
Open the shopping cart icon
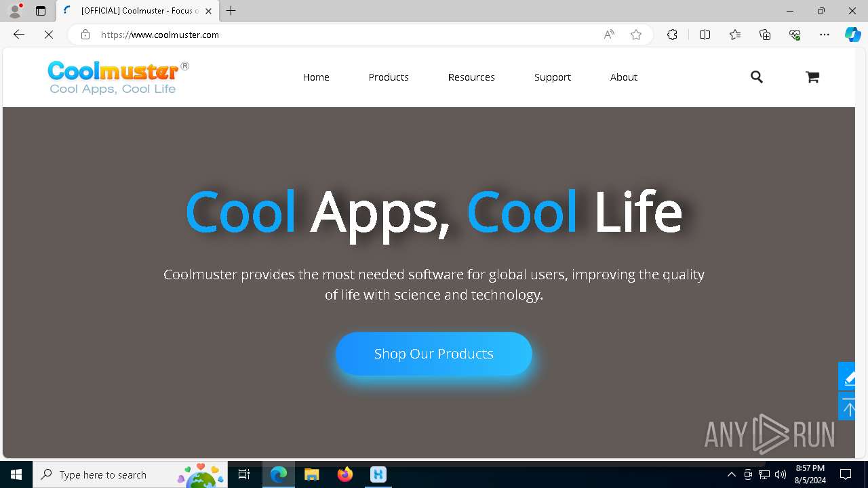[812, 77]
